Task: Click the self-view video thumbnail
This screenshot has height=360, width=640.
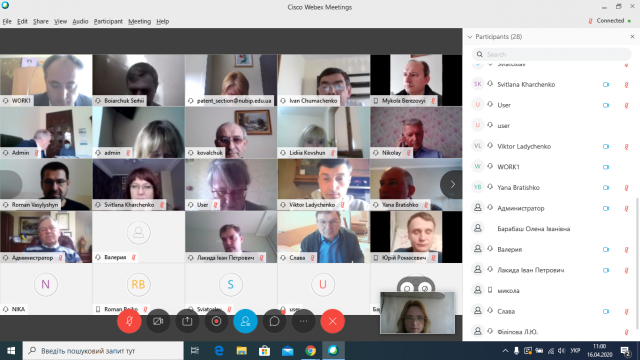Action: 417,313
